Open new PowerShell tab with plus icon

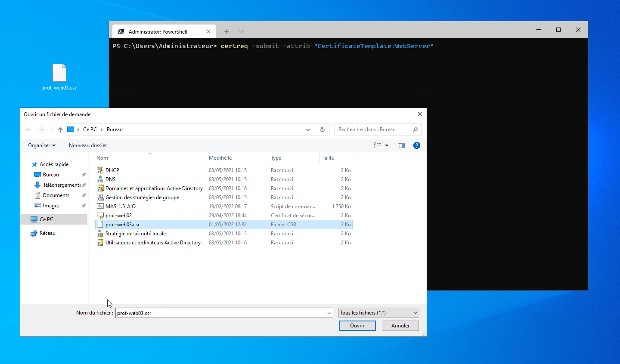click(226, 31)
